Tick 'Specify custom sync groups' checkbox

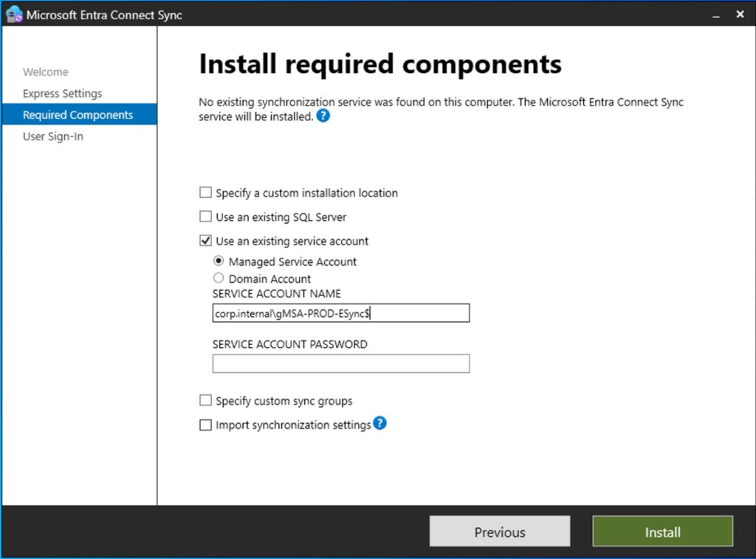pos(206,401)
